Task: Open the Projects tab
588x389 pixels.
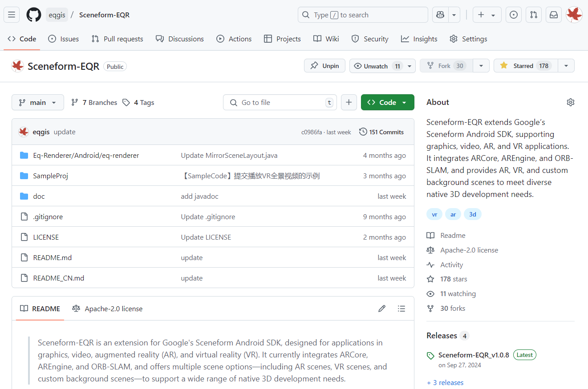Action: point(283,39)
